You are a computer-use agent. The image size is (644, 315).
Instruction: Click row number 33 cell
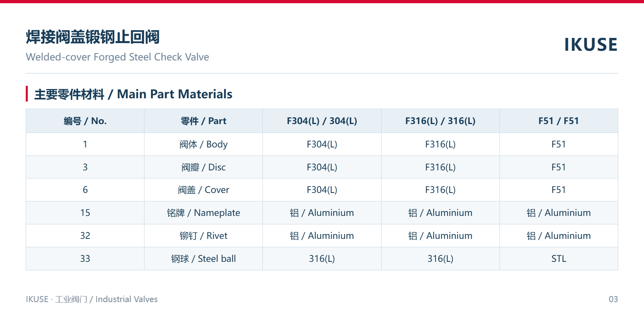point(85,259)
